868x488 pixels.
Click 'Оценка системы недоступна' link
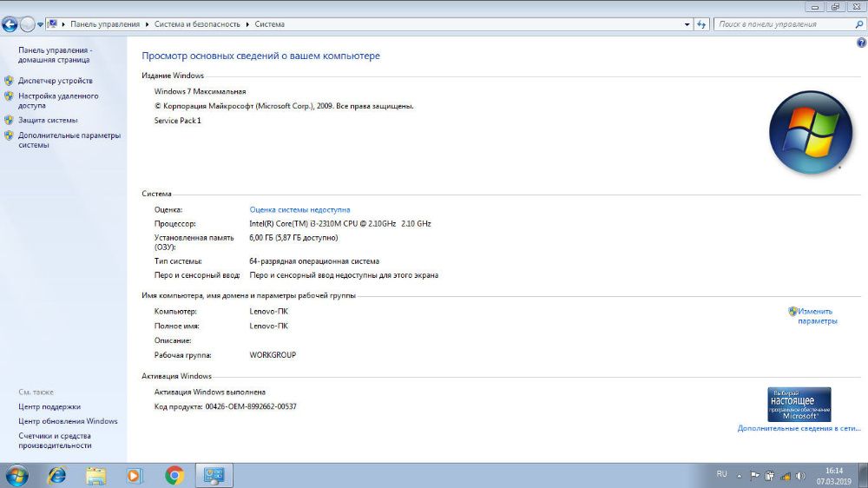(299, 210)
